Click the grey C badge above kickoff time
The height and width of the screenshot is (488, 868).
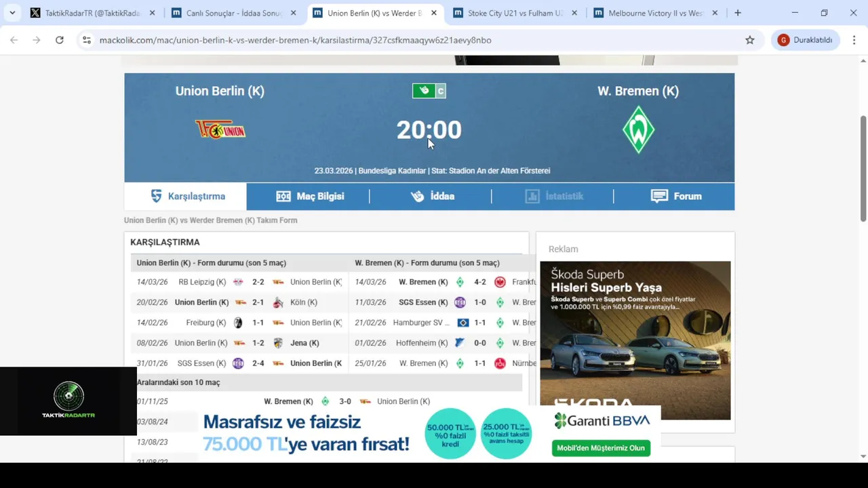point(440,91)
